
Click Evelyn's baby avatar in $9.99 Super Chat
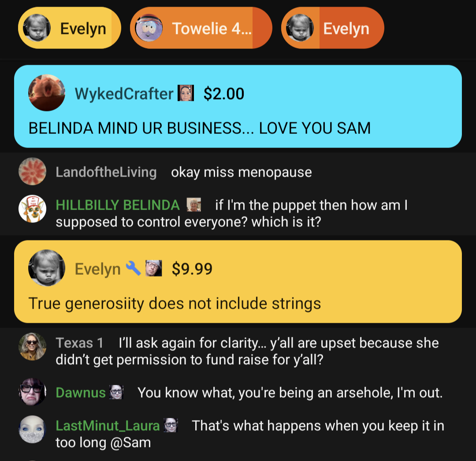46,268
